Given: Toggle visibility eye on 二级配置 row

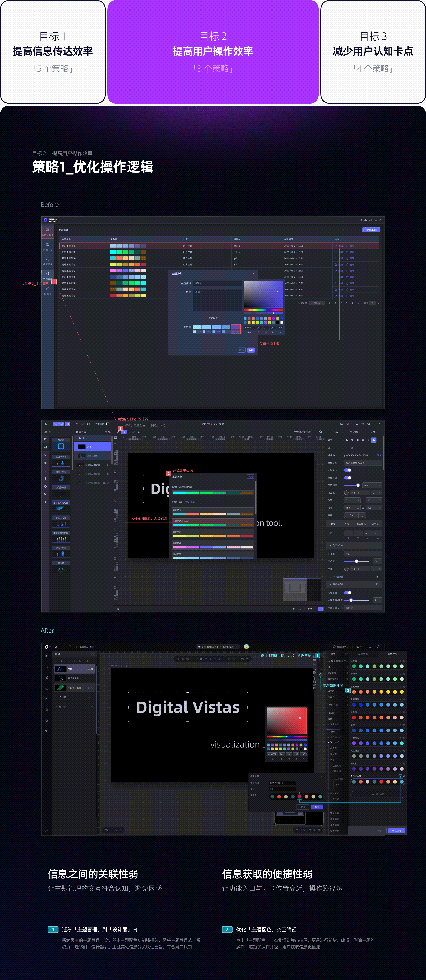Looking at the screenshot, I should (377, 577).
